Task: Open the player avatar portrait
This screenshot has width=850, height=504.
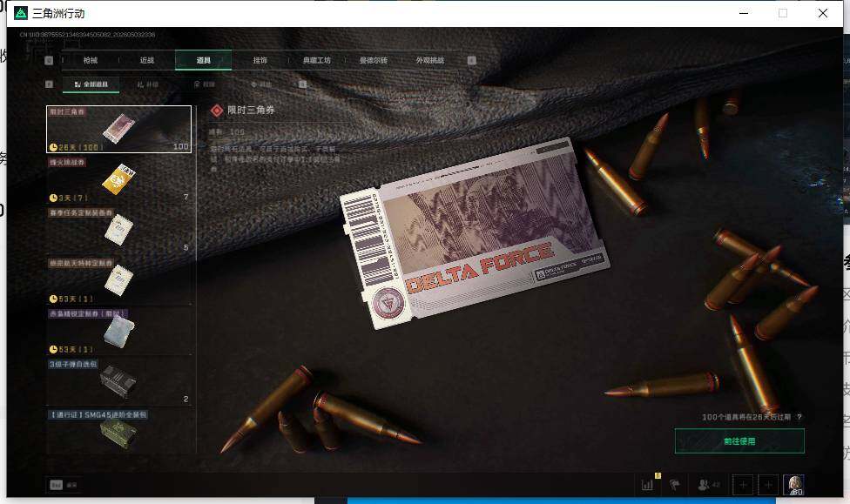Action: point(793,485)
